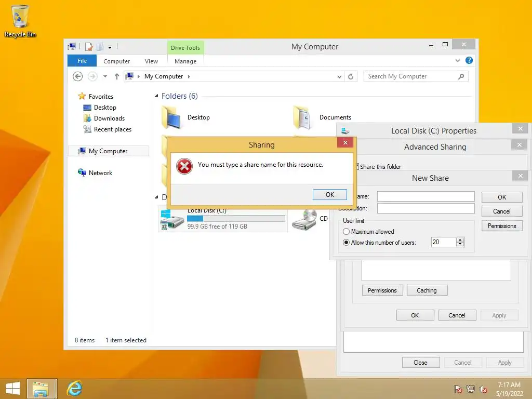
Task: Select My Computer in the navigation pane
Action: coord(109,151)
